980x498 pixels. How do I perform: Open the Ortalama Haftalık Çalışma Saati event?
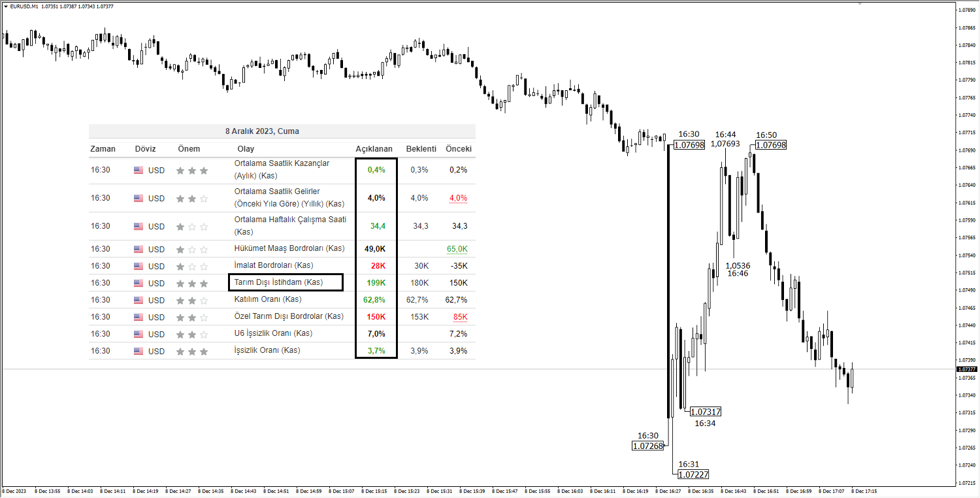click(x=290, y=225)
